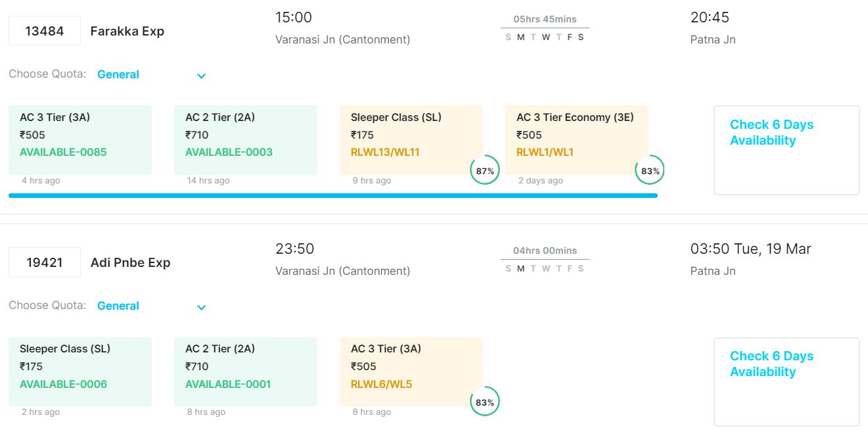Expand the Farakka Exp quota dropdown arrow
868x430 pixels.
point(202,76)
